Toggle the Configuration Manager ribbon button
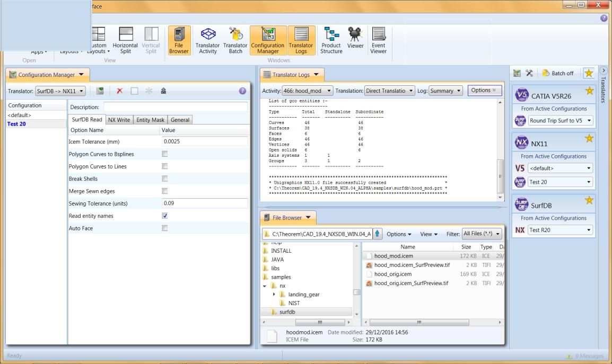The height and width of the screenshot is (364, 612). pos(268,41)
